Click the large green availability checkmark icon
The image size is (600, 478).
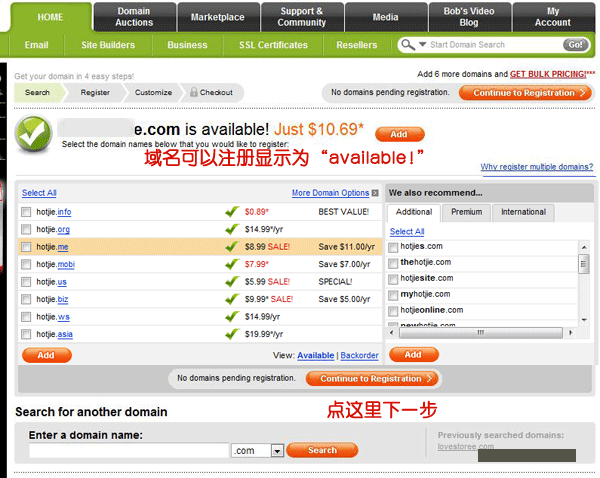click(x=34, y=132)
